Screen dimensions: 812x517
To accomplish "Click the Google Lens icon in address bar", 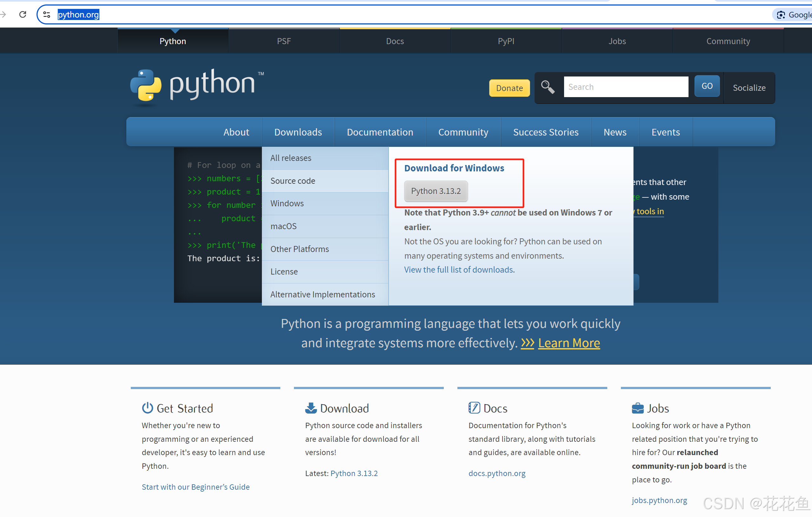I will [x=781, y=15].
